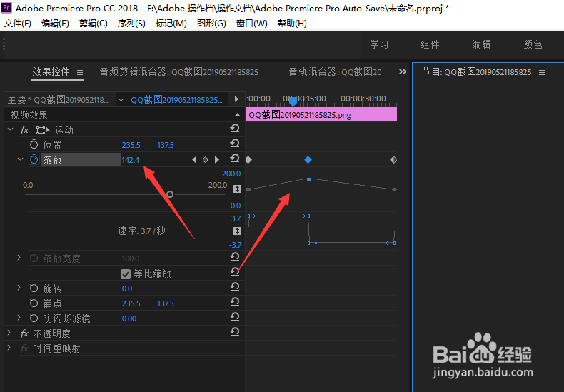
Task: Toggle the 不透明度 fx effect icon
Action: [x=24, y=333]
